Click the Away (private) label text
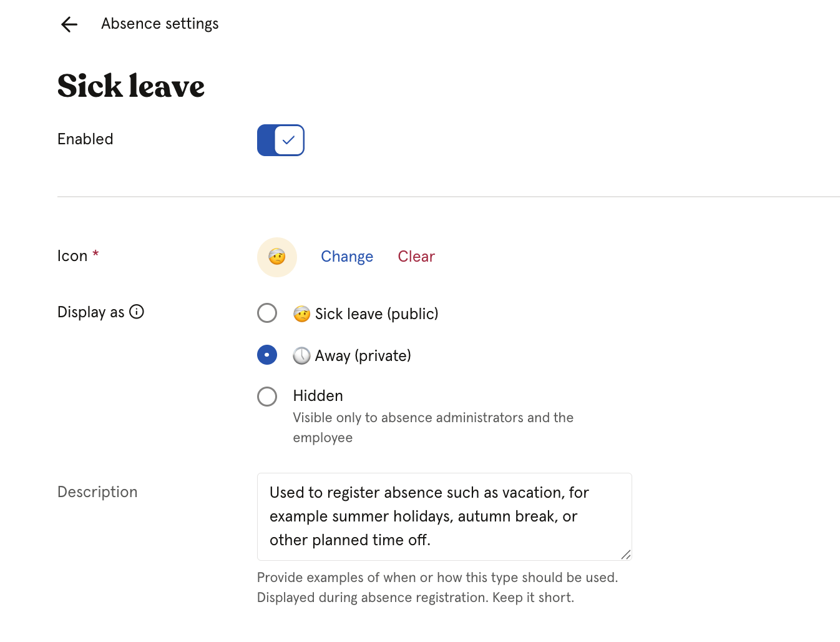Image resolution: width=840 pixels, height=642 pixels. pos(363,356)
